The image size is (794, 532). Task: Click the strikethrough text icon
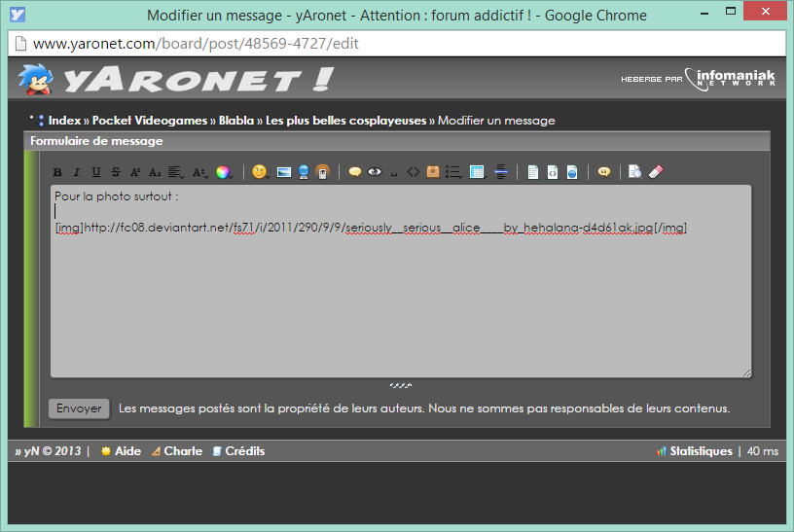click(x=116, y=172)
